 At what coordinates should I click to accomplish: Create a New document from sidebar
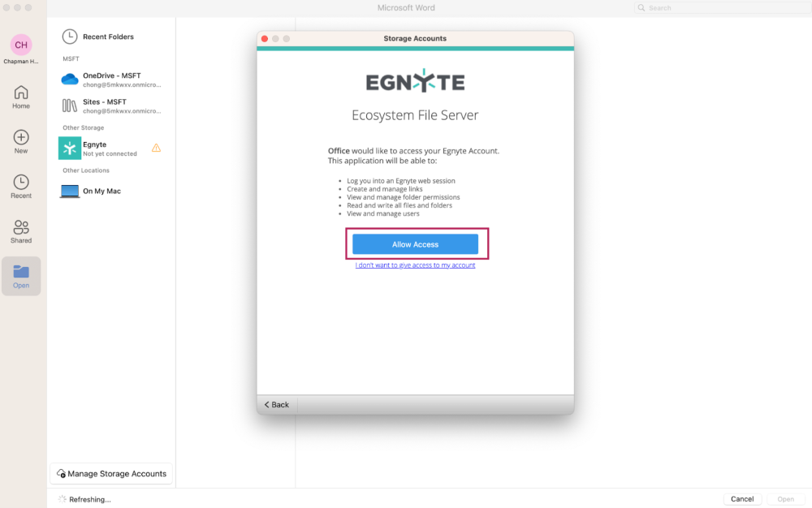(21, 142)
